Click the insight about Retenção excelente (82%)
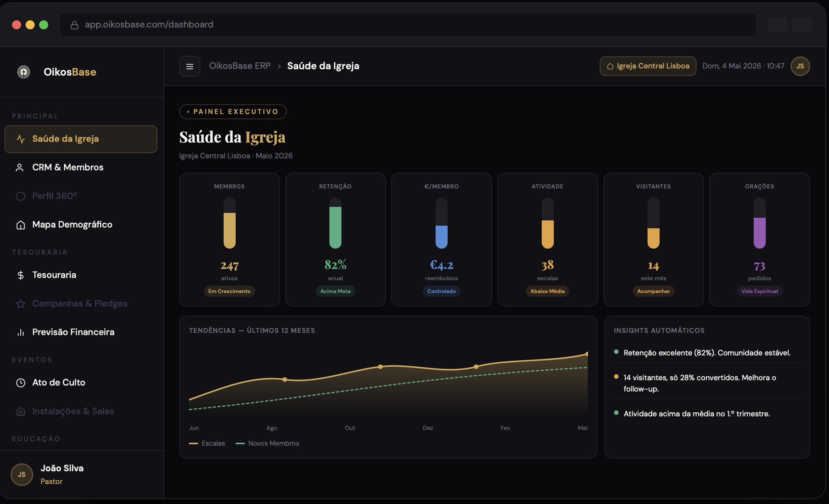829x504 pixels. tap(707, 353)
